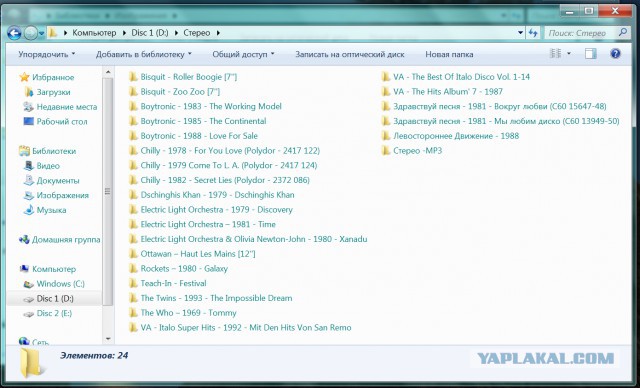This screenshot has height=388, width=640.
Task: Go forward using the navigation arrow
Action: click(x=31, y=33)
